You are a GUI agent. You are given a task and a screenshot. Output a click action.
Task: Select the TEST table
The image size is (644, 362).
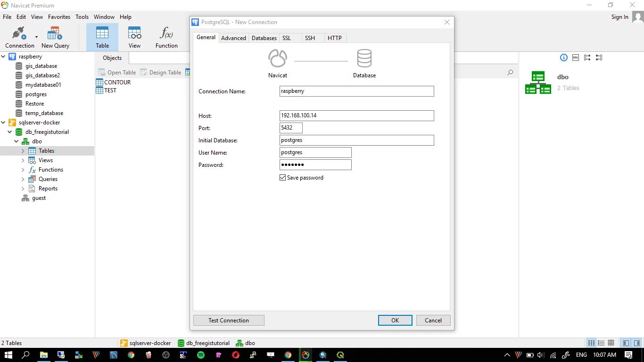tap(106, 90)
